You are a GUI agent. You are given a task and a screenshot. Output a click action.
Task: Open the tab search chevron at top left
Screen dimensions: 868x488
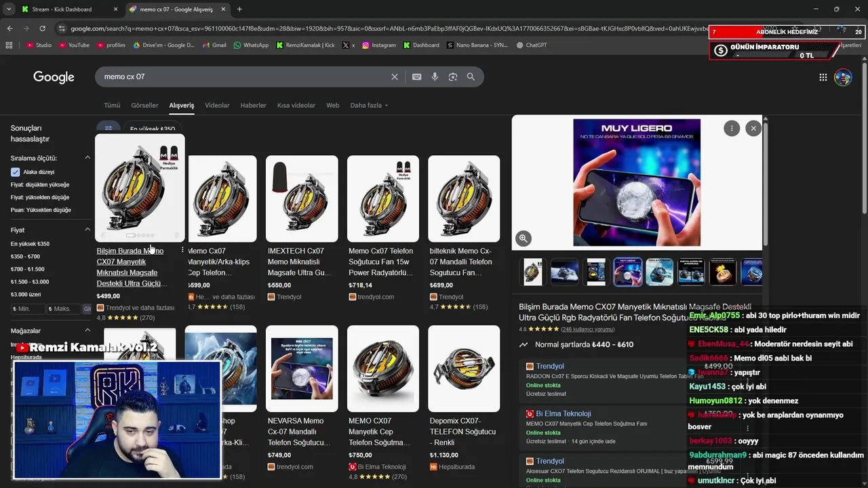8,9
